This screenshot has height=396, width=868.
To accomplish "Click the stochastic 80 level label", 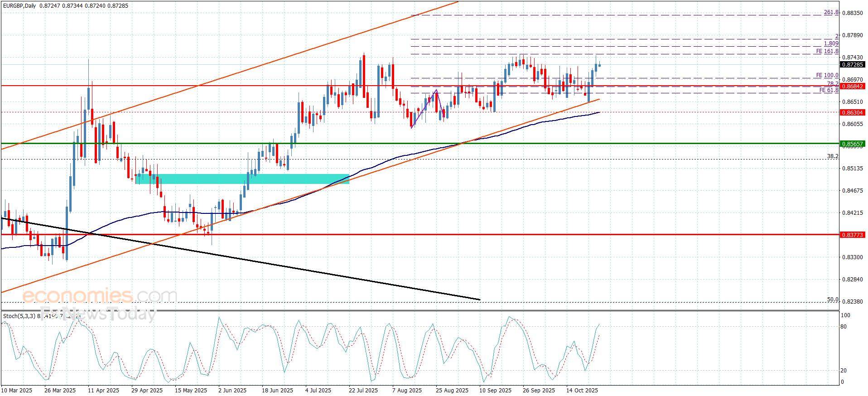I will [844, 326].
